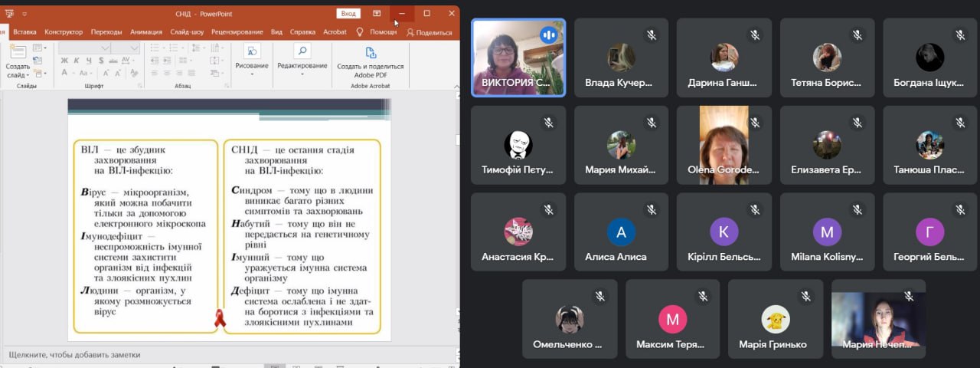
Task: Select Olena Gorode video tile
Action: (x=724, y=144)
